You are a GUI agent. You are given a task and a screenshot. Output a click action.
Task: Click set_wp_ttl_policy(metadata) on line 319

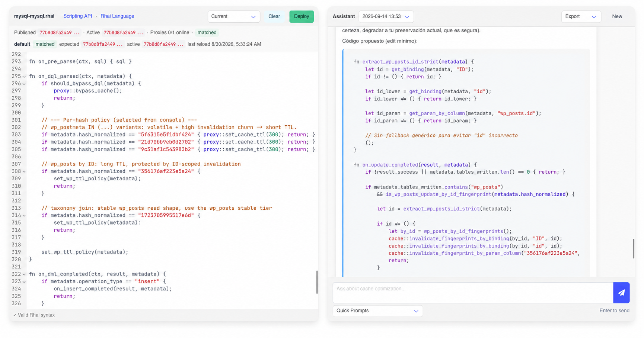coord(85,252)
